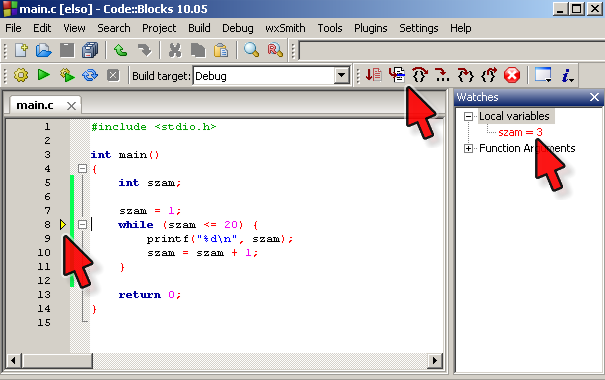Screen dimensions: 605x380
Task: Click the Paste clipboard icon
Action: tap(221, 50)
